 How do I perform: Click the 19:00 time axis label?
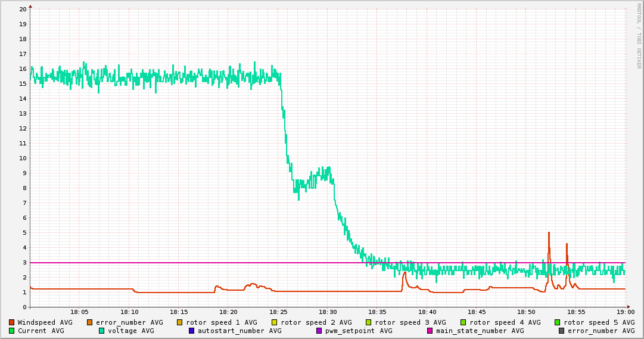pos(625,312)
